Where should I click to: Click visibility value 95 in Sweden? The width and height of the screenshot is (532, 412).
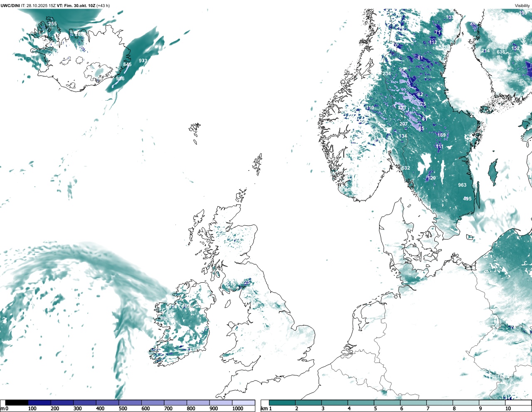pos(402,69)
